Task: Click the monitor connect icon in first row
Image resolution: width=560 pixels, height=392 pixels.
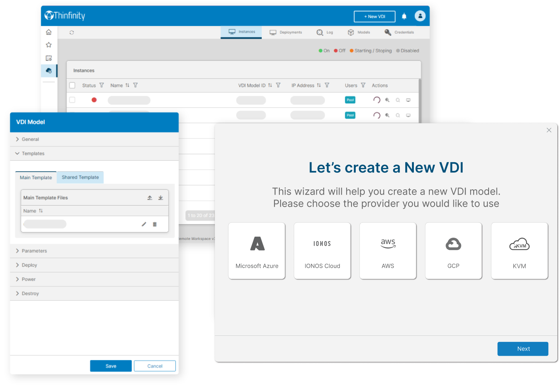Action: click(x=408, y=100)
